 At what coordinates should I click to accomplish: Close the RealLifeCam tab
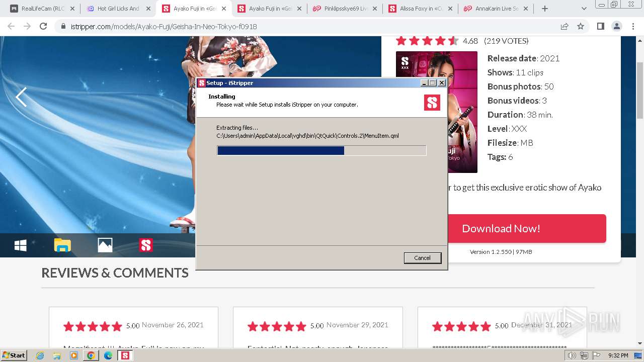coord(72,9)
